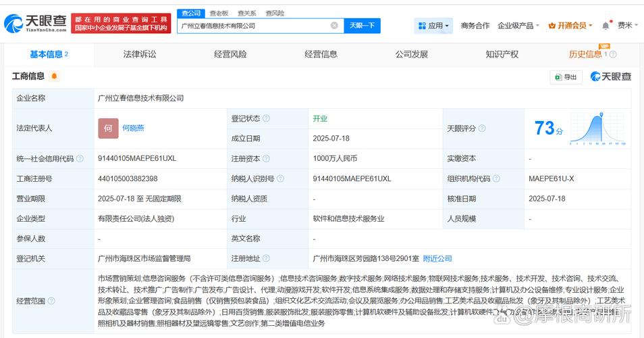This screenshot has width=644, height=338.
Task: Click the organization code MAEPE61U-X
Action: pyautogui.click(x=552, y=178)
